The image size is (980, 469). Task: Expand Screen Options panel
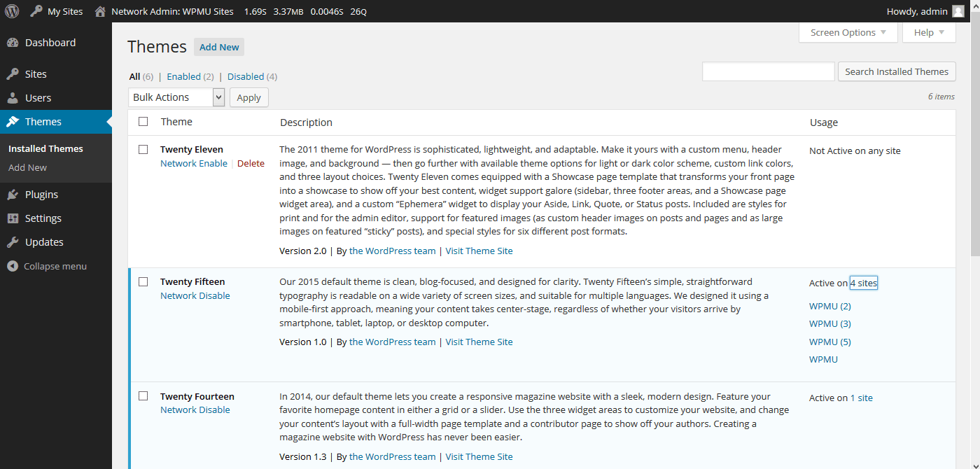pos(848,32)
